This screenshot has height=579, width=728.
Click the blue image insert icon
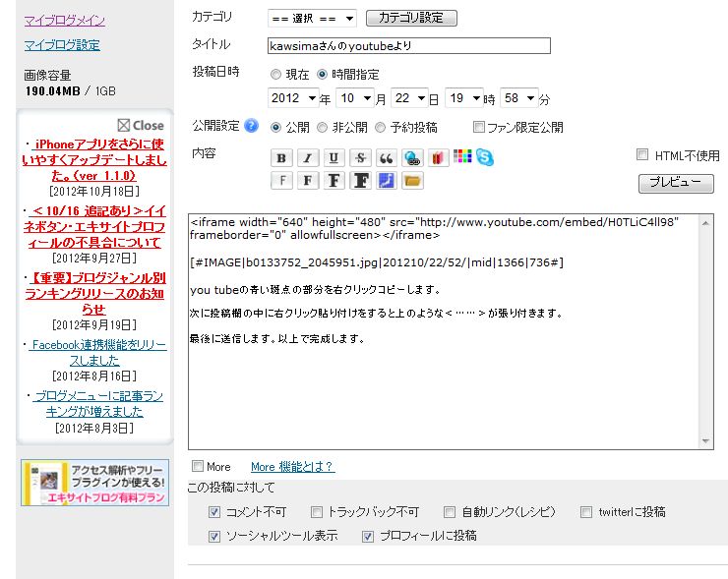pos(387,181)
